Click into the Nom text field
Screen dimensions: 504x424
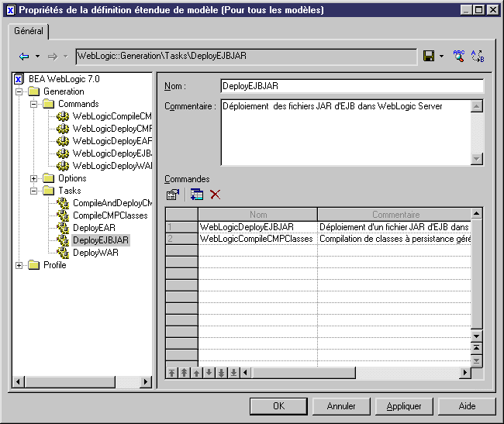tap(351, 86)
